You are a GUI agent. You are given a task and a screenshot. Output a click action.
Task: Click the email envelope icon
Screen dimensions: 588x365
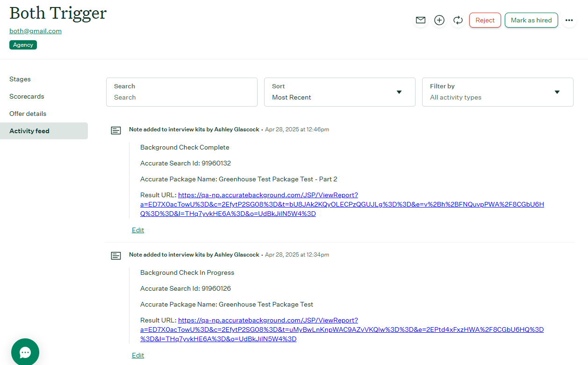click(x=421, y=20)
